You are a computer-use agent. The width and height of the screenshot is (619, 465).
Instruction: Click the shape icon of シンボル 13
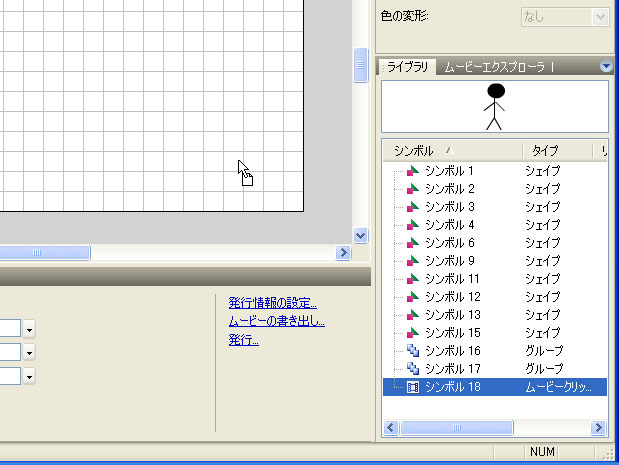(413, 315)
